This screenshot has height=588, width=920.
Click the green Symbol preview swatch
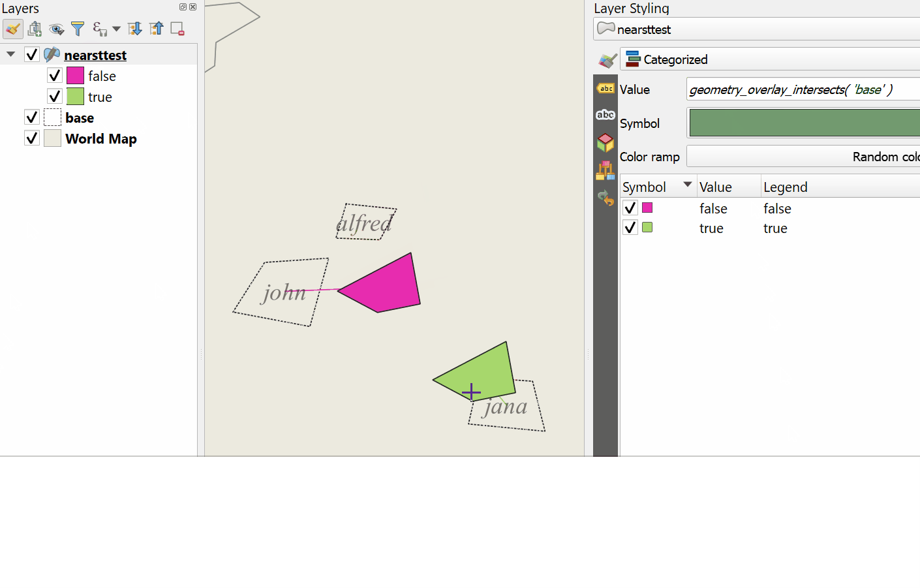804,123
